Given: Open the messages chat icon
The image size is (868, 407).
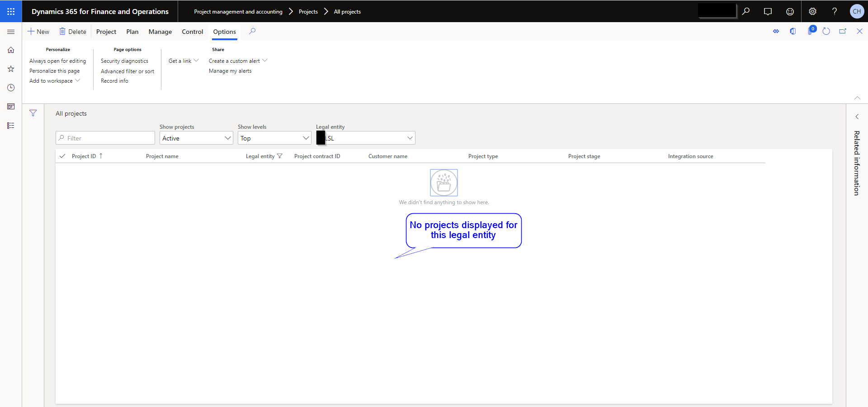Looking at the screenshot, I should (x=768, y=11).
